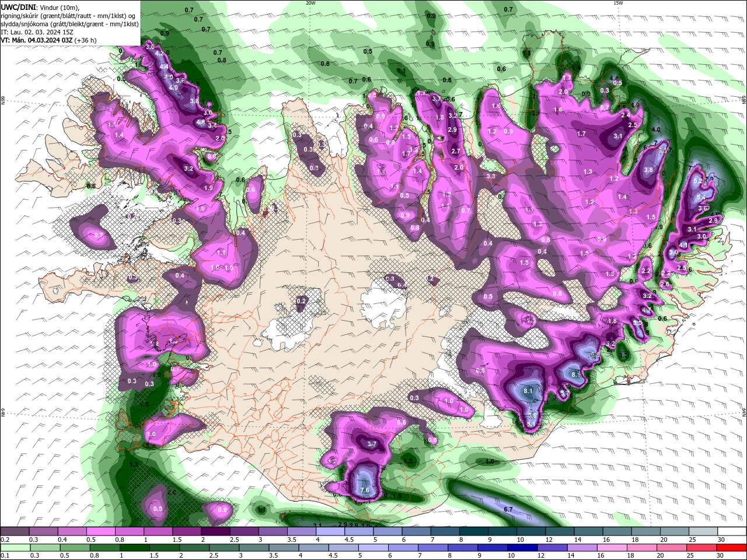Click the '4.4' value in the northwest

click(164, 66)
